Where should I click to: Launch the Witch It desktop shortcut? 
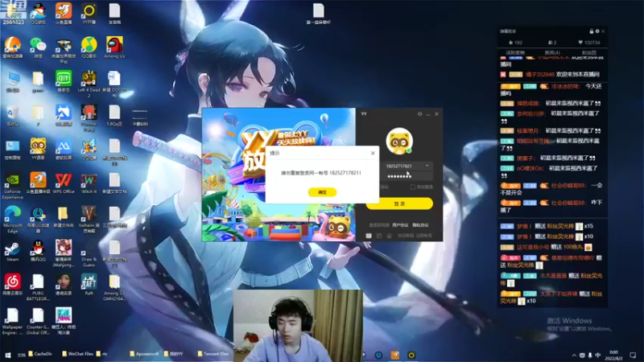click(89, 183)
